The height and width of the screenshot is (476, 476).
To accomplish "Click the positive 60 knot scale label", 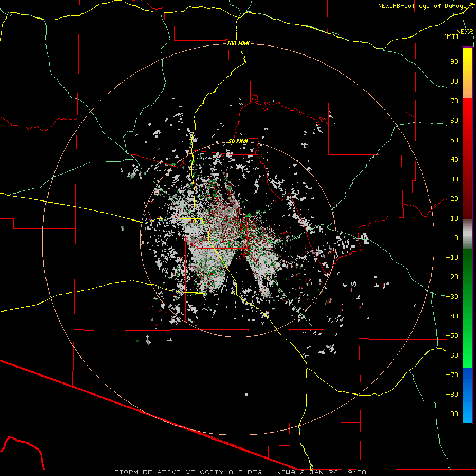I will click(454, 120).
